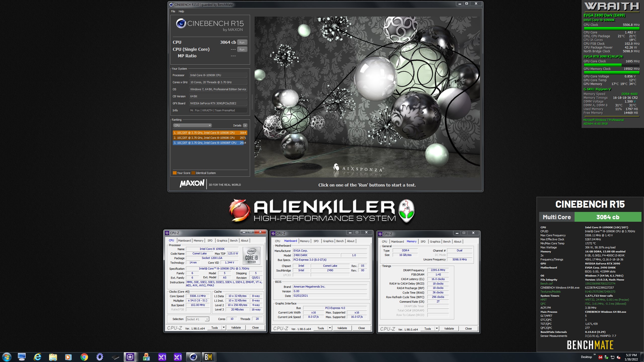Run the CPU multi-core test
The height and width of the screenshot is (362, 644).
click(x=242, y=42)
